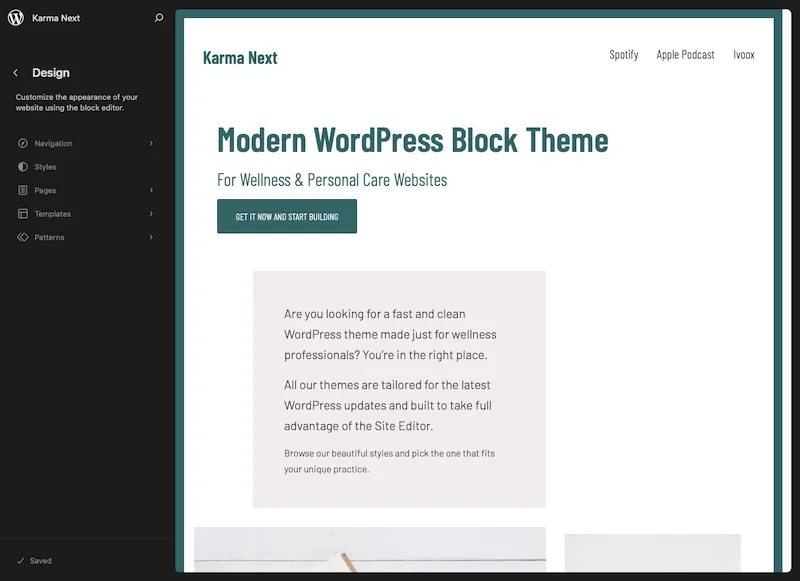The width and height of the screenshot is (800, 581).
Task: Click the Karma Next preview site title
Action: pyautogui.click(x=240, y=58)
